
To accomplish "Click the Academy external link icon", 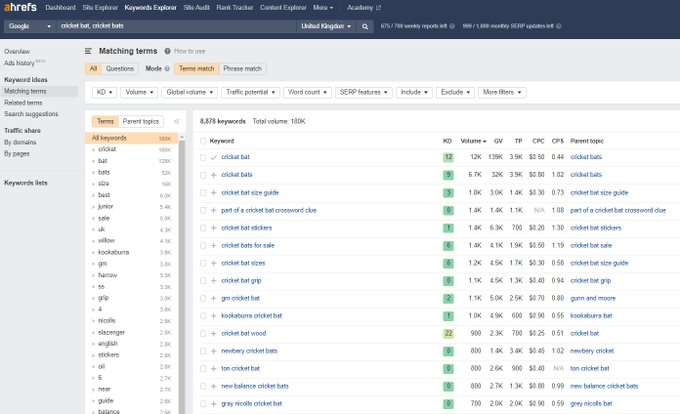I will pyautogui.click(x=378, y=8).
